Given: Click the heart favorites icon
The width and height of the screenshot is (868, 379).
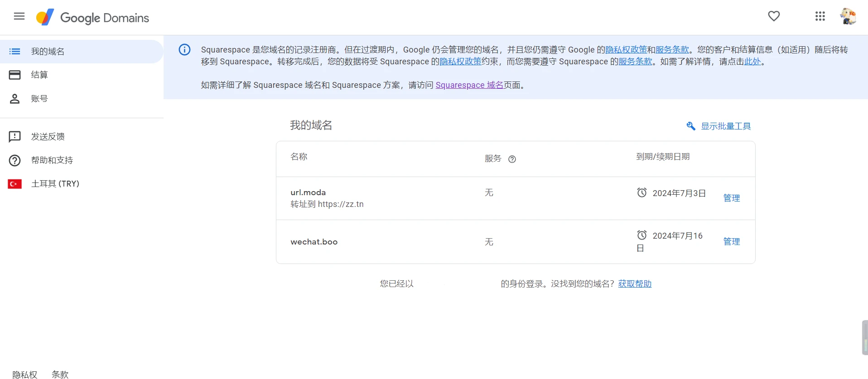Looking at the screenshot, I should coord(774,16).
